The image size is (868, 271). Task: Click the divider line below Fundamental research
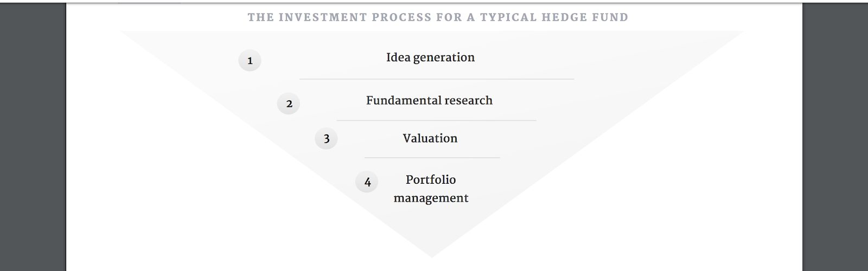pos(436,120)
